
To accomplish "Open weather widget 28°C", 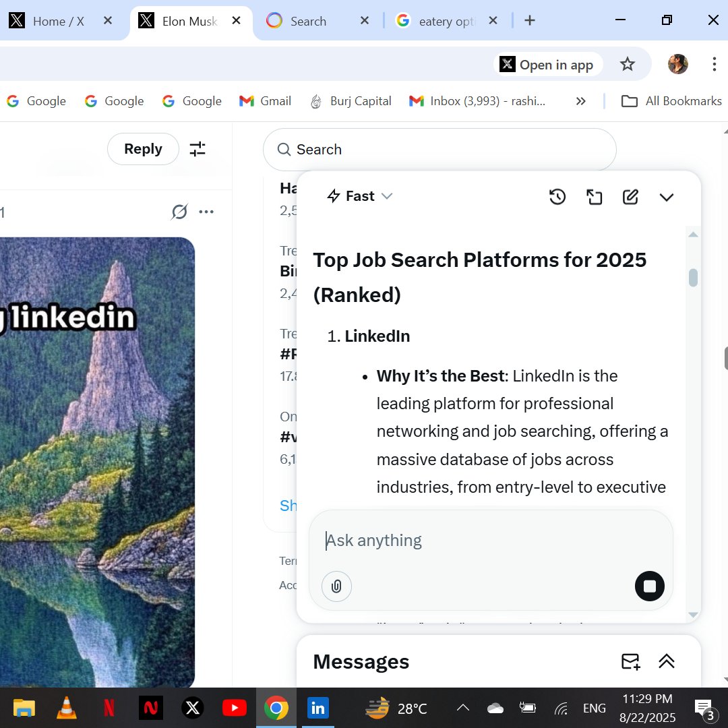I will tap(396, 708).
